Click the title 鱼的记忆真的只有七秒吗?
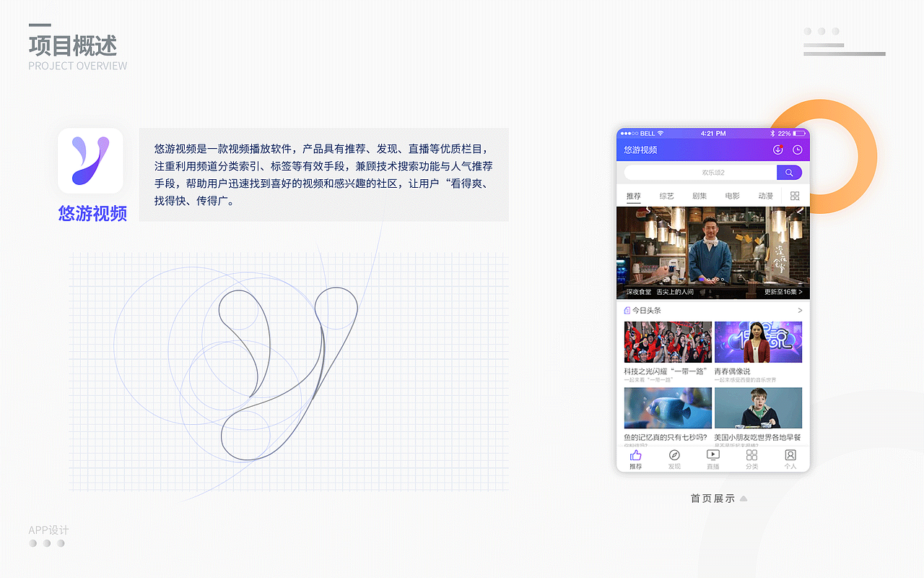Image resolution: width=924 pixels, height=578 pixels. click(x=666, y=438)
